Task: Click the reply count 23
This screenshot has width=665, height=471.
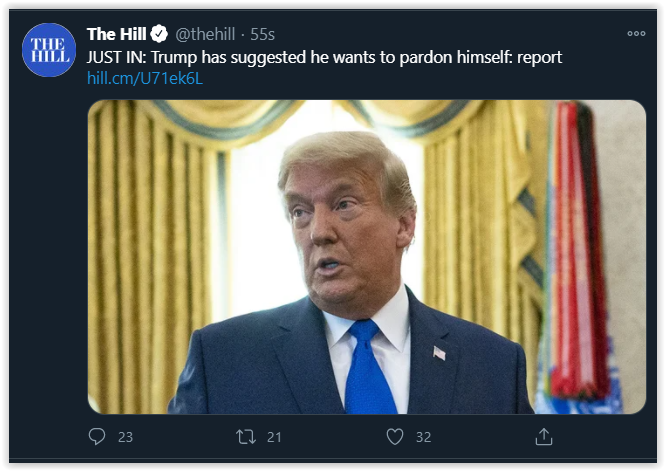Action: click(125, 437)
